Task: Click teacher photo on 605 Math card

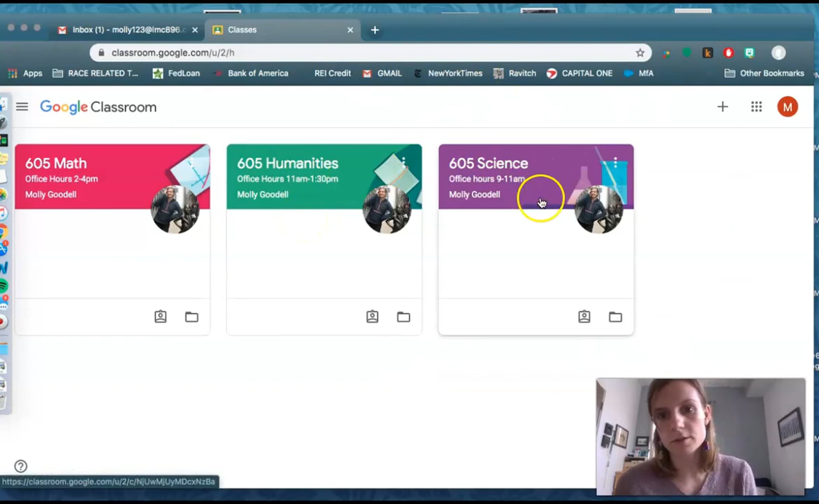Action: (175, 210)
